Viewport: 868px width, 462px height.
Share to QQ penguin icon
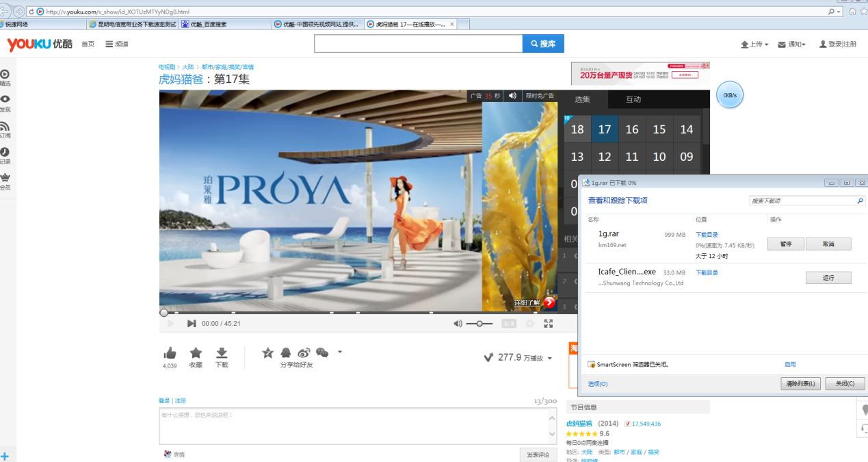click(x=286, y=352)
